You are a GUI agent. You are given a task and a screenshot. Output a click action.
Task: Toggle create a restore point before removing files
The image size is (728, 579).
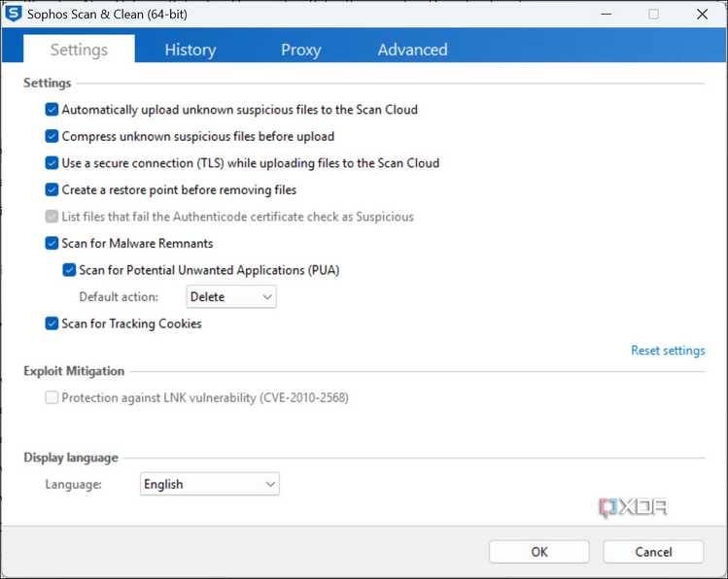pyautogui.click(x=52, y=189)
